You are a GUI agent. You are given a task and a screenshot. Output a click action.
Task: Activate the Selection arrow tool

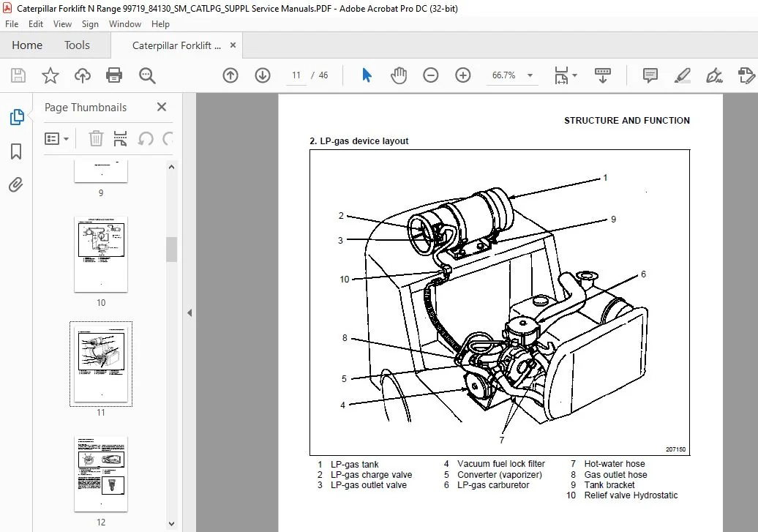(367, 75)
